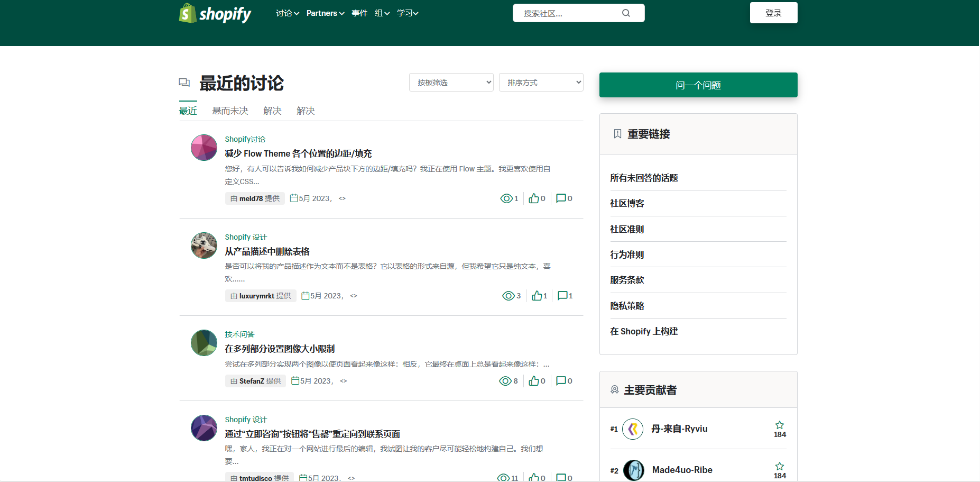Click 5月 2023 date on meld78 post

[x=316, y=198]
